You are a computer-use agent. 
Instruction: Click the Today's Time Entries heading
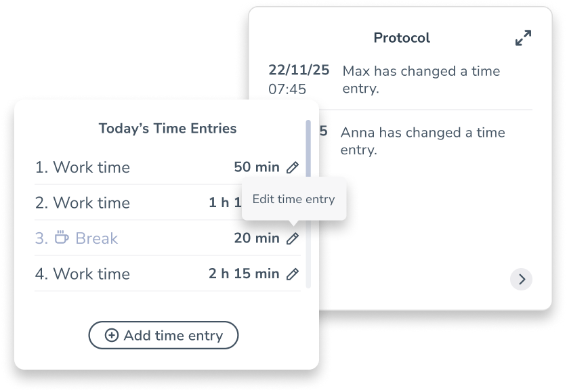[x=167, y=128]
